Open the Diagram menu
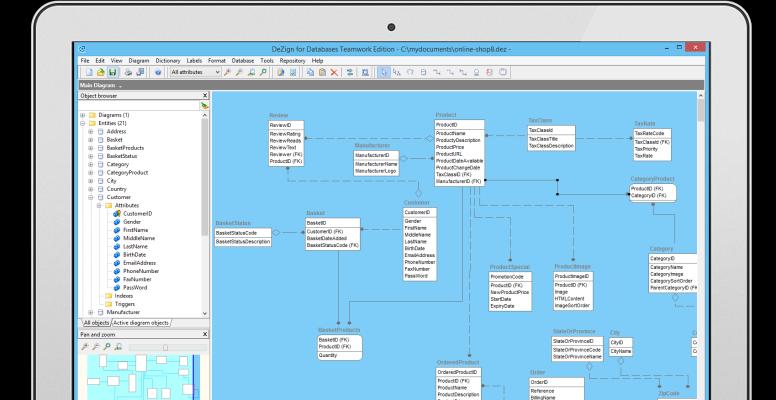The height and width of the screenshot is (400, 776). pos(139,60)
